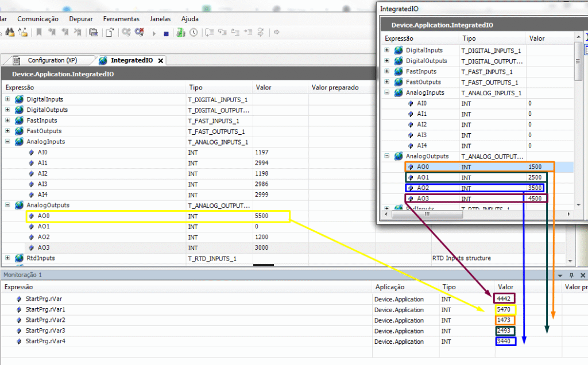This screenshot has height=365, width=588.
Task: Click the Login gear icon in toolbar
Action: click(126, 32)
